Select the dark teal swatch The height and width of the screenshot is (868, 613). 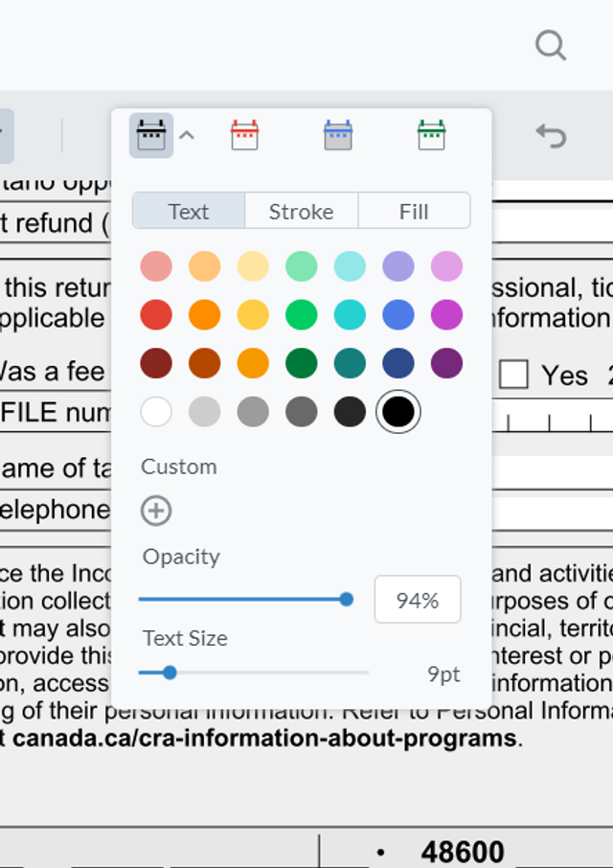350,363
